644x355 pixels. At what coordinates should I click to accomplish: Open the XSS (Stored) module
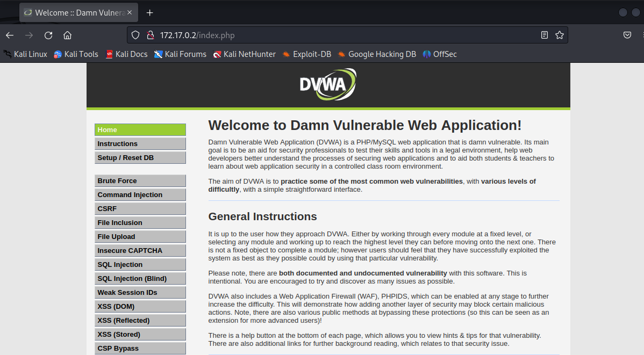click(140, 334)
